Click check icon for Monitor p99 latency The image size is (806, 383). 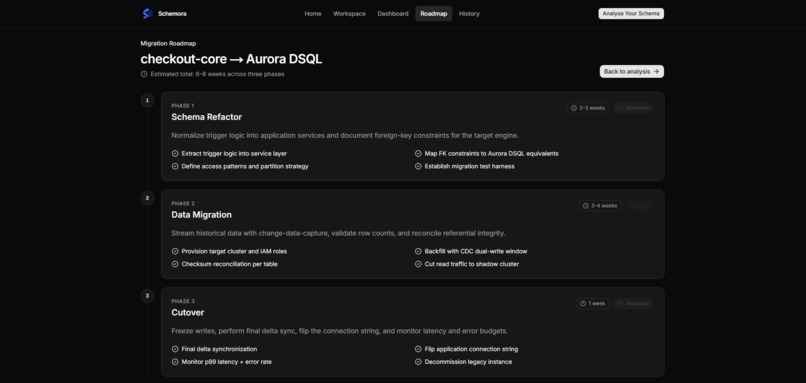tap(175, 362)
